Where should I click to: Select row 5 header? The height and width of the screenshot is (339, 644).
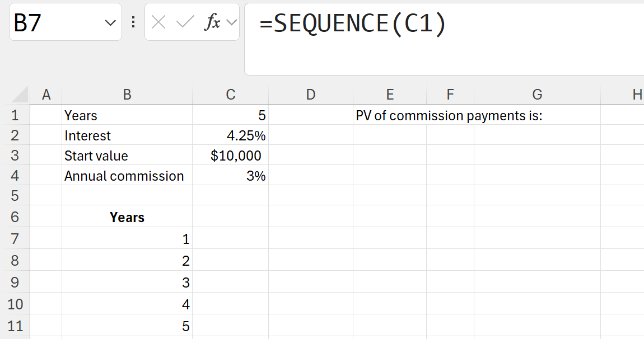(15, 196)
